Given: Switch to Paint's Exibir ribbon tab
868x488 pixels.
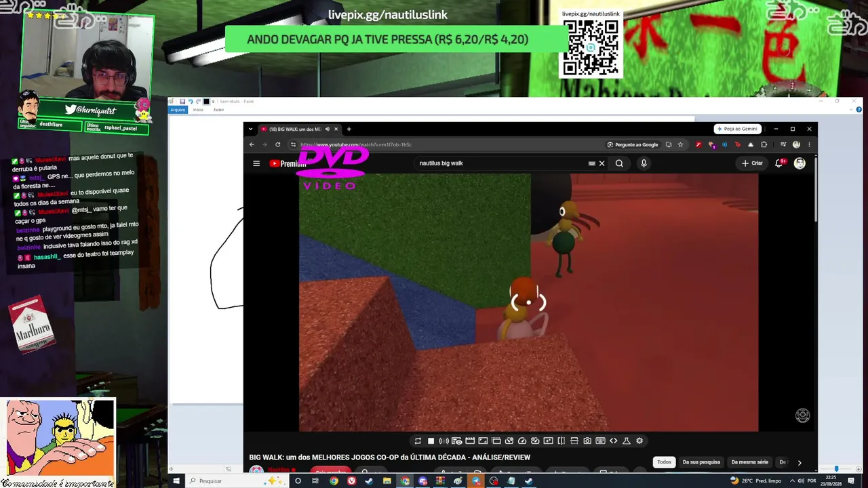Looking at the screenshot, I should pyautogui.click(x=218, y=110).
